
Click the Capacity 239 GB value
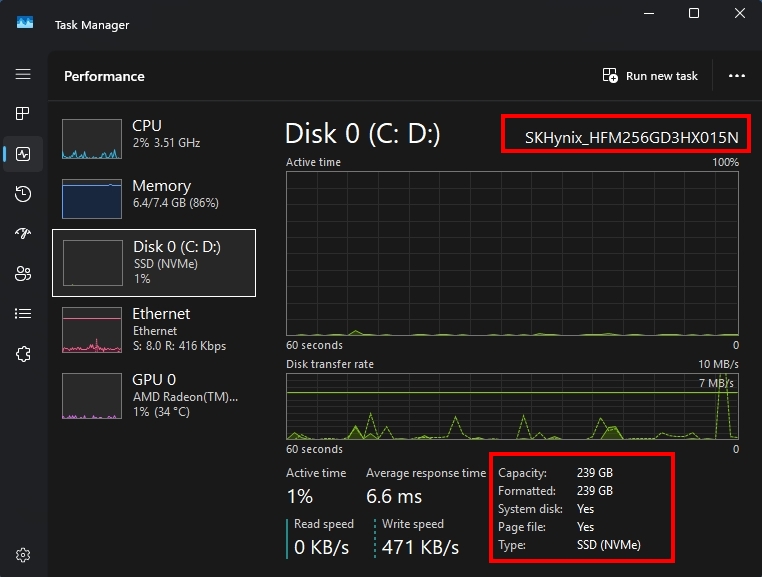click(x=595, y=473)
